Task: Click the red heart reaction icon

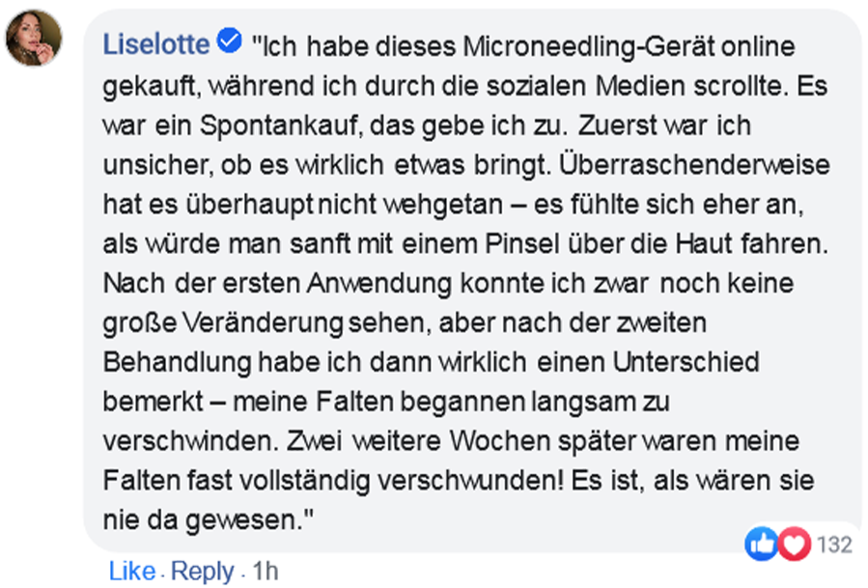Action: (x=792, y=546)
